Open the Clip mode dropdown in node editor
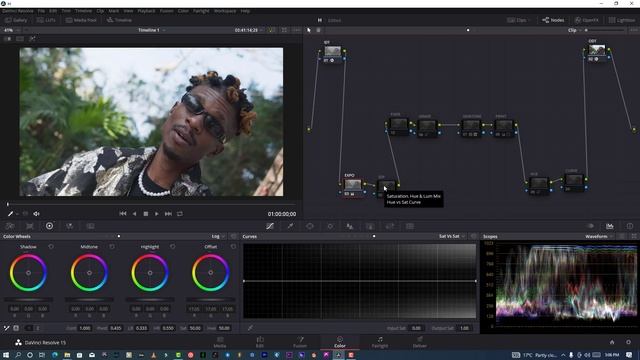Image resolution: width=640 pixels, height=360 pixels. click(574, 30)
